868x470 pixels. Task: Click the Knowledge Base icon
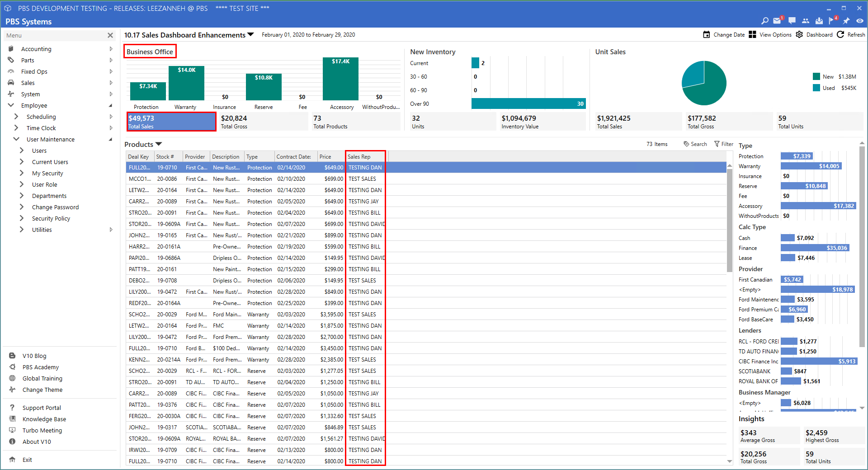point(12,419)
